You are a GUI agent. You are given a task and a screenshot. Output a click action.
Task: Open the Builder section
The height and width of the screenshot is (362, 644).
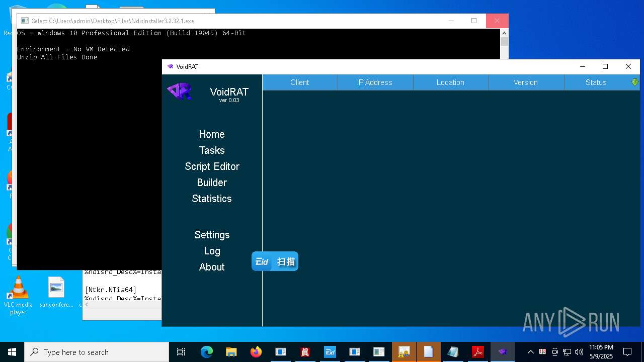tap(212, 183)
